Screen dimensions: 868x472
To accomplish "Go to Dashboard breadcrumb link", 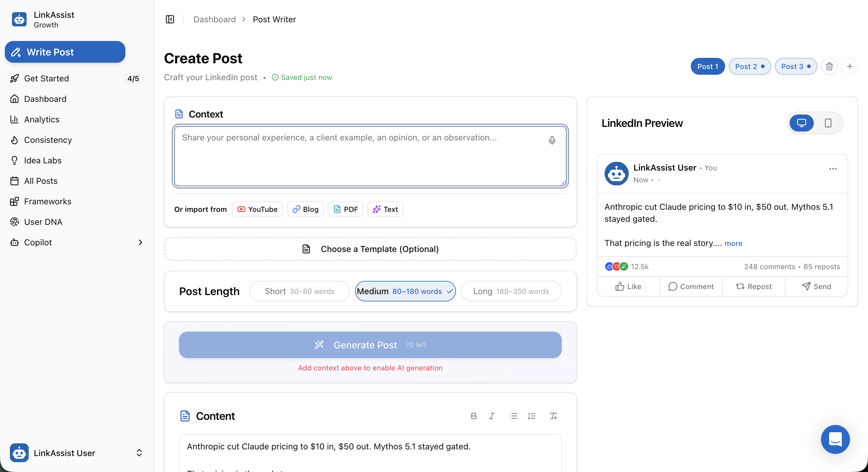I will tap(214, 19).
